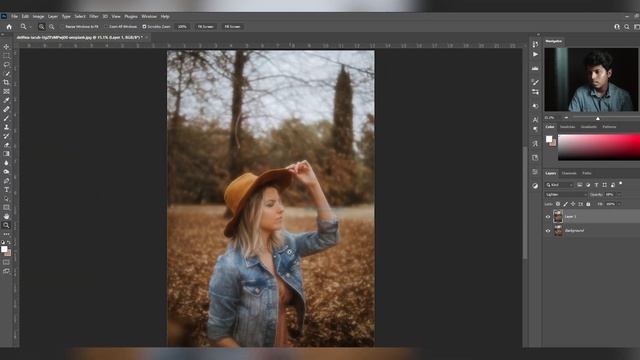
Task: Select the Hand tool
Action: tap(6, 216)
